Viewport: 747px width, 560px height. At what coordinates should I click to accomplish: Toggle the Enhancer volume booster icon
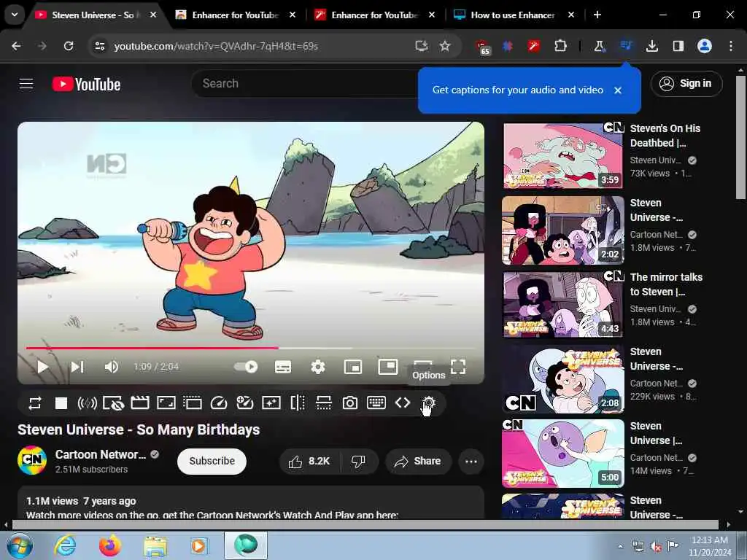point(88,403)
